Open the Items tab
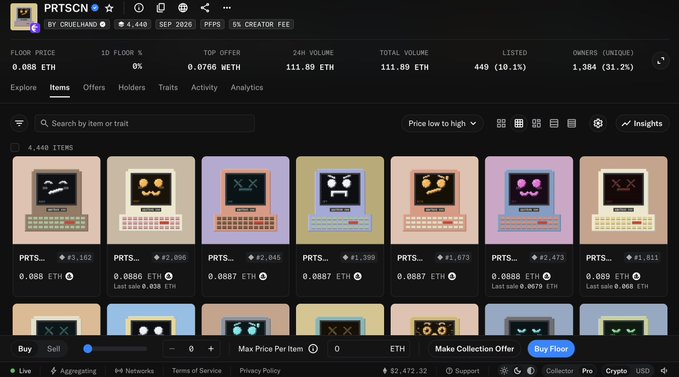Viewport: 679px width, 377px height. (59, 87)
